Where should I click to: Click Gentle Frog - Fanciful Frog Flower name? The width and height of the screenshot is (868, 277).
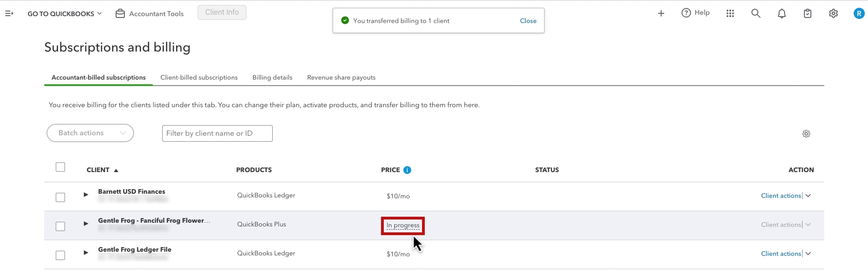(x=154, y=220)
